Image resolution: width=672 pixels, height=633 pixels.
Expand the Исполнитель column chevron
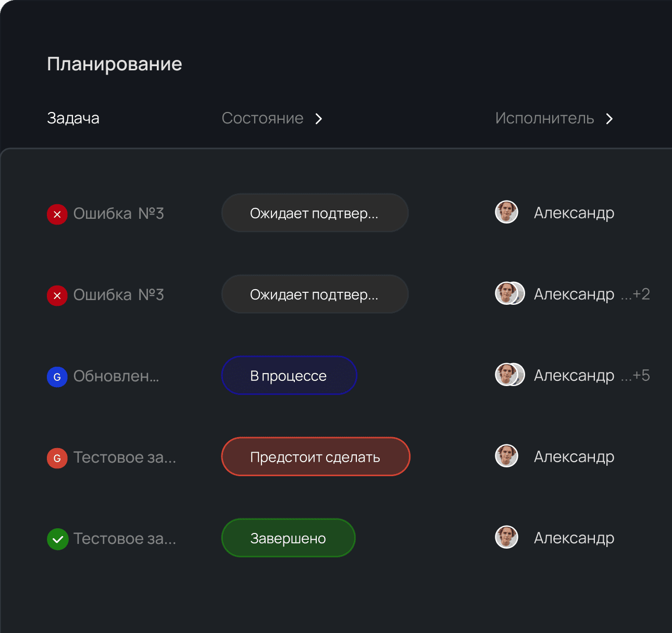click(609, 119)
